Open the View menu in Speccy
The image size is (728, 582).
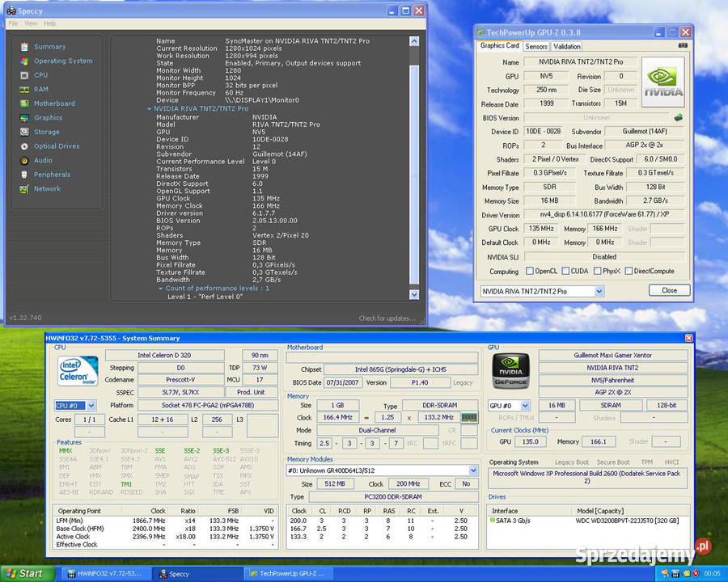coord(31,23)
